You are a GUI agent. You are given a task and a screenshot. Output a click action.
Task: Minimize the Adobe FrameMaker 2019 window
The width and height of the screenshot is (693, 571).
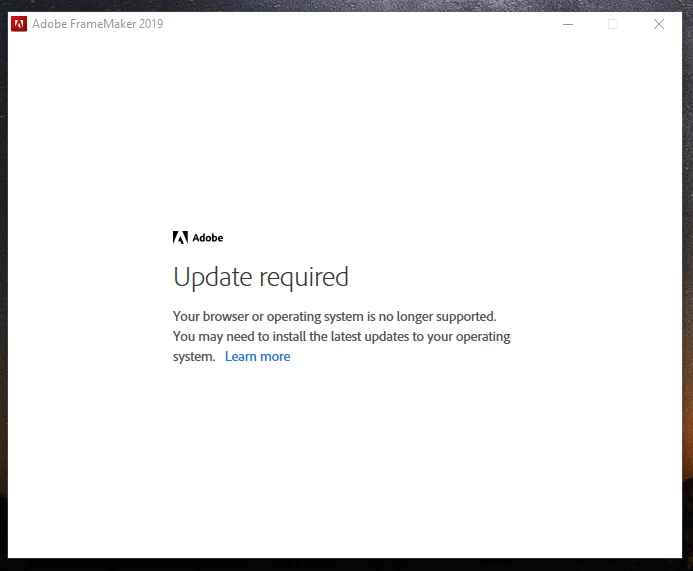click(568, 24)
